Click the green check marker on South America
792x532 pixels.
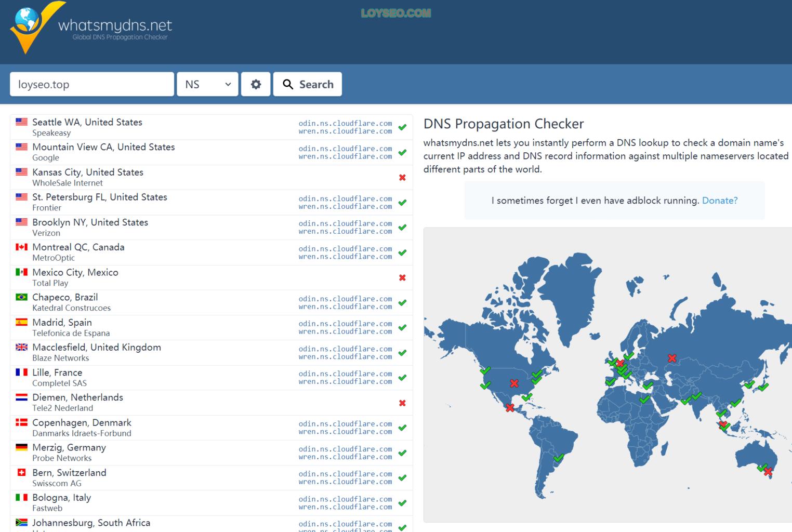click(x=559, y=458)
